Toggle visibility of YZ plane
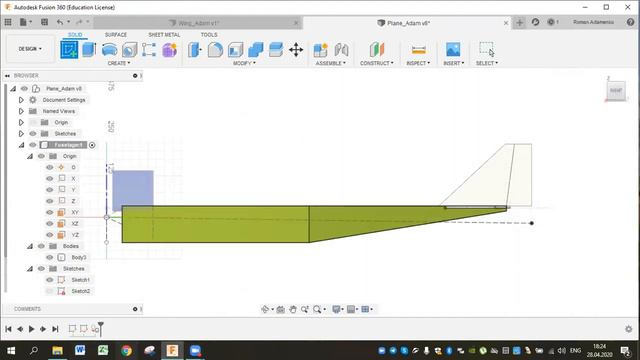 tap(50, 235)
